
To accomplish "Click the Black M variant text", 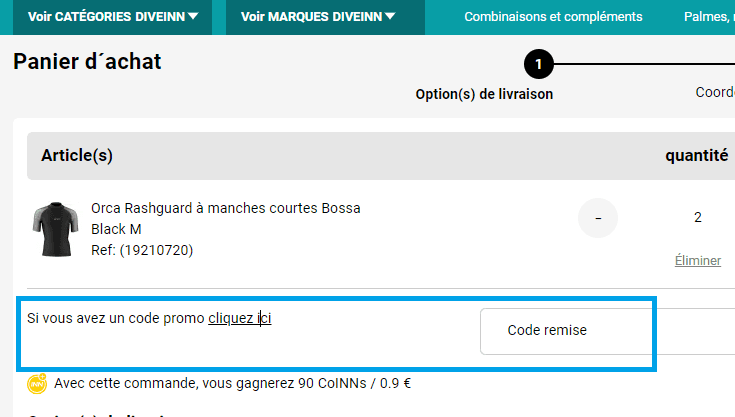I will [116, 229].
